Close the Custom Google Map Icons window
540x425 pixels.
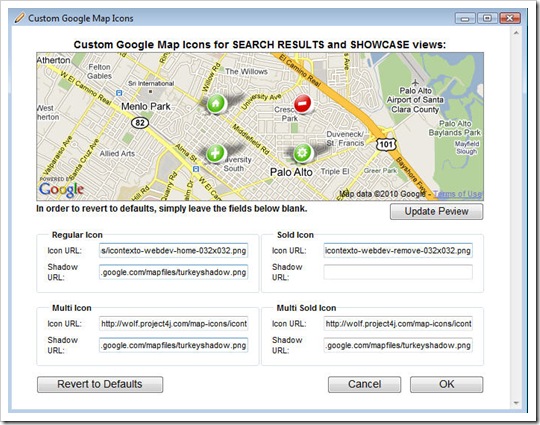(510, 18)
